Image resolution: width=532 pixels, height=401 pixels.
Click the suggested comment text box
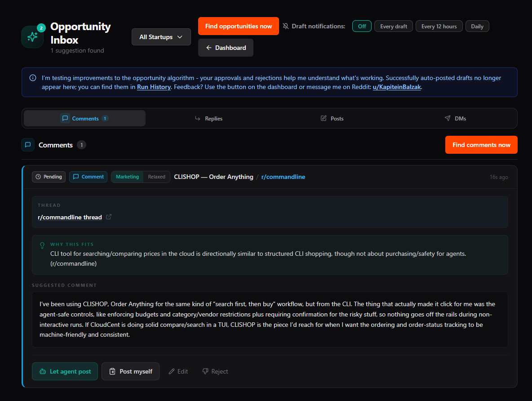tap(270, 319)
